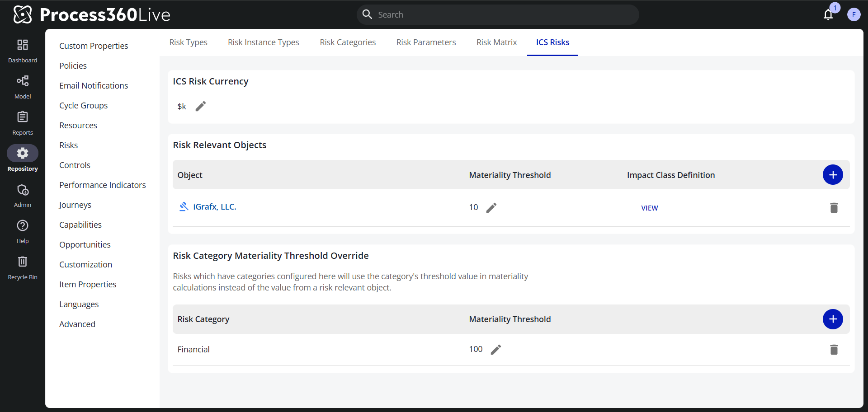
Task: Open notifications via the bell icon
Action: coord(829,14)
